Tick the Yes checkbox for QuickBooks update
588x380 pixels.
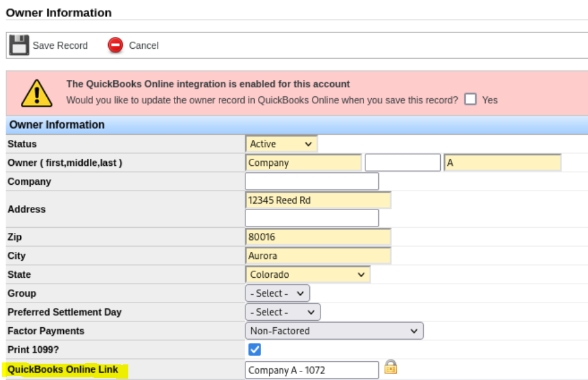pyautogui.click(x=470, y=100)
